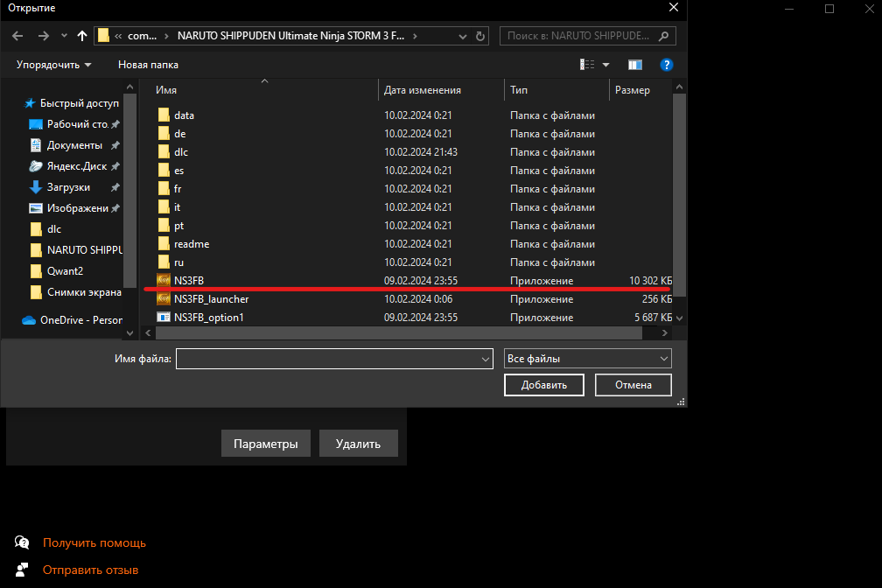Screen dimensions: 882x588
Task: Click the Получить помощь chat icon
Action: pyautogui.click(x=22, y=542)
